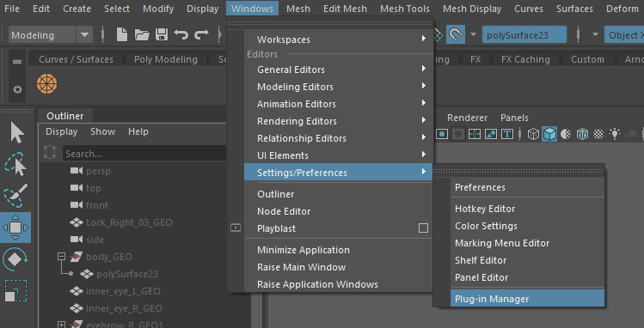The width and height of the screenshot is (644, 328).
Task: Click the Open scene folder icon
Action: [142, 35]
